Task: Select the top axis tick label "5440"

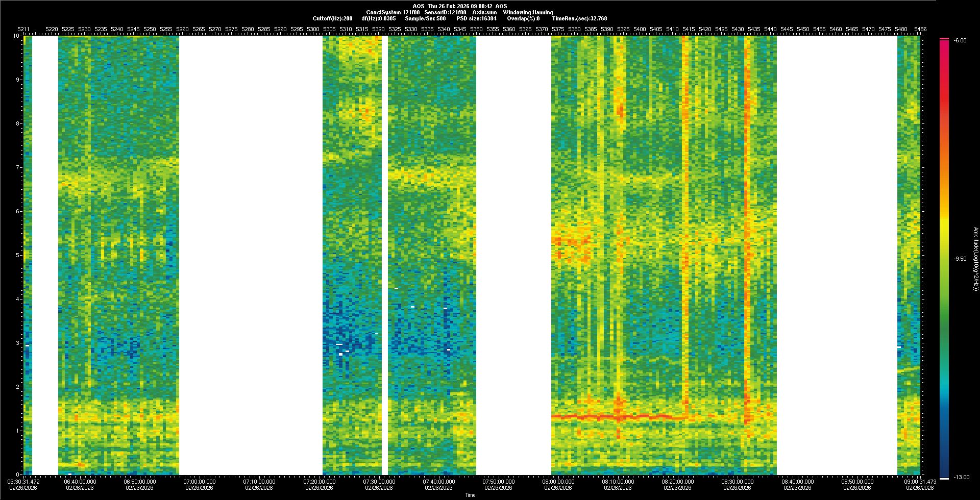Action: [x=770, y=29]
